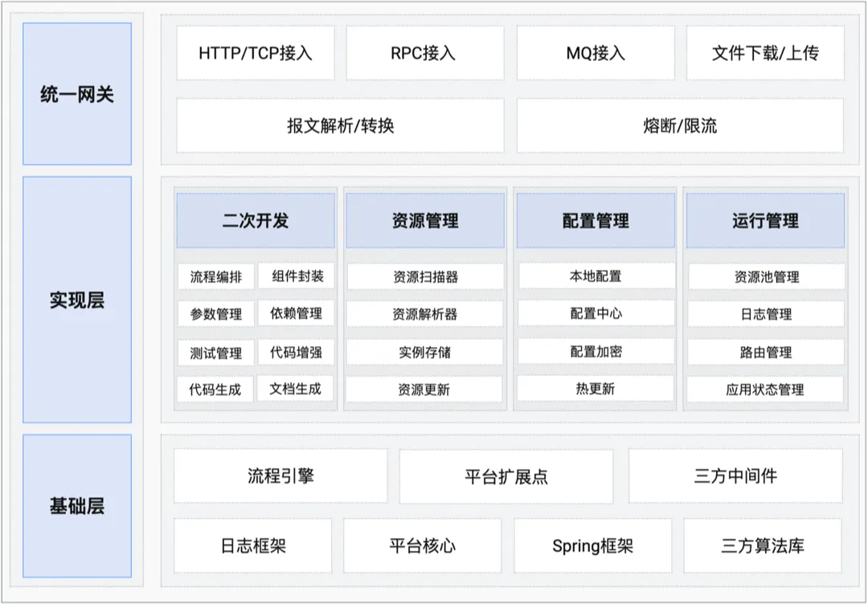
Task: Click the HTTP/TCP接入 box
Action: pyautogui.click(x=253, y=52)
